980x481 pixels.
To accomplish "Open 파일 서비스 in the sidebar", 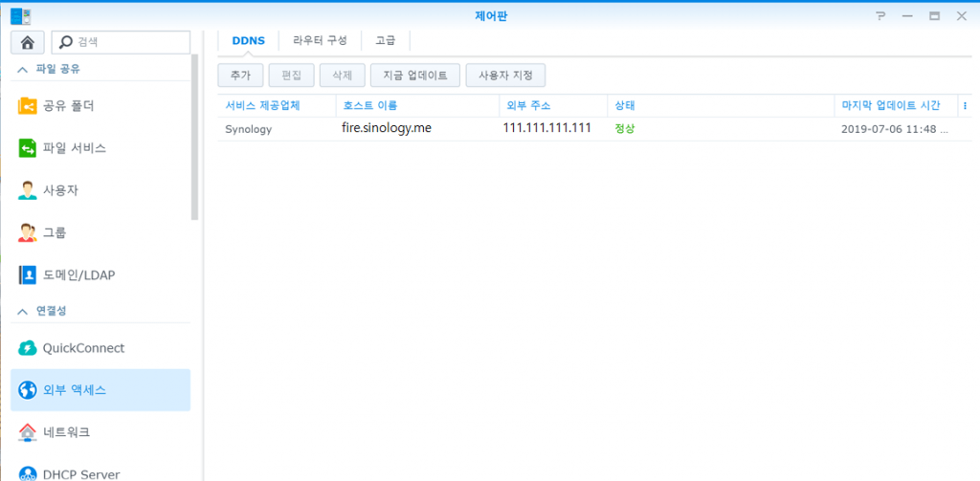I will click(x=100, y=148).
